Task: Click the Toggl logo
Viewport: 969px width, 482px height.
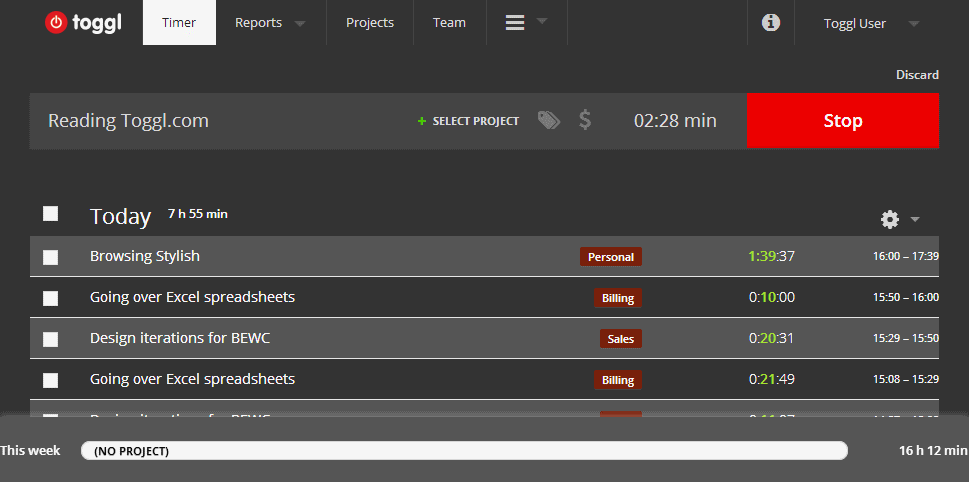Action: [83, 23]
